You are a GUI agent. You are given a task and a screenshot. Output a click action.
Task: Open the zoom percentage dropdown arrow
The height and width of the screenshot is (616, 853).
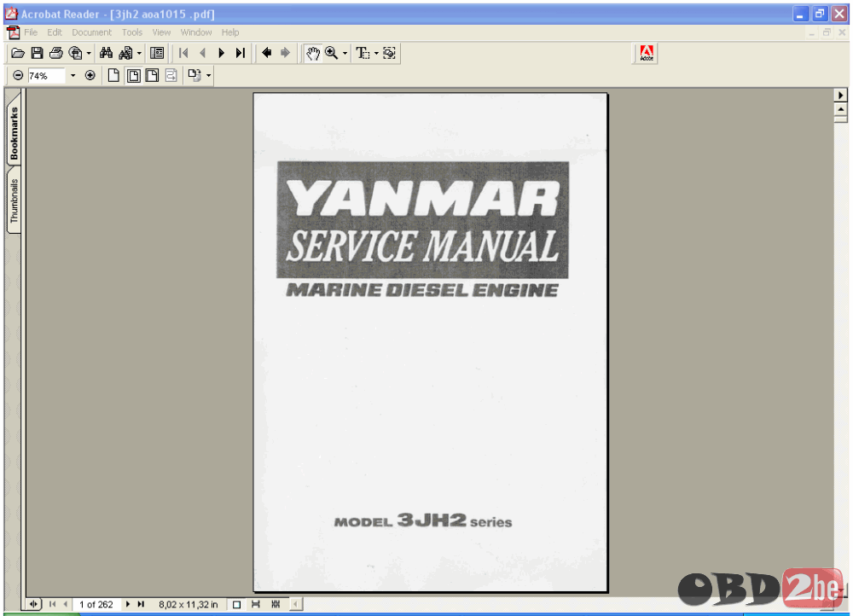[73, 76]
